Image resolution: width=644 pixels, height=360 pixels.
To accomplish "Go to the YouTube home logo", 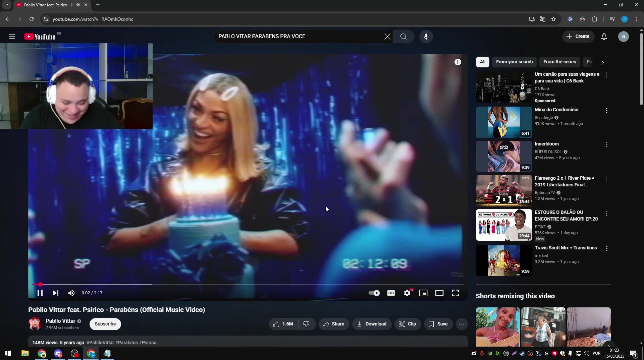I will click(x=40, y=37).
